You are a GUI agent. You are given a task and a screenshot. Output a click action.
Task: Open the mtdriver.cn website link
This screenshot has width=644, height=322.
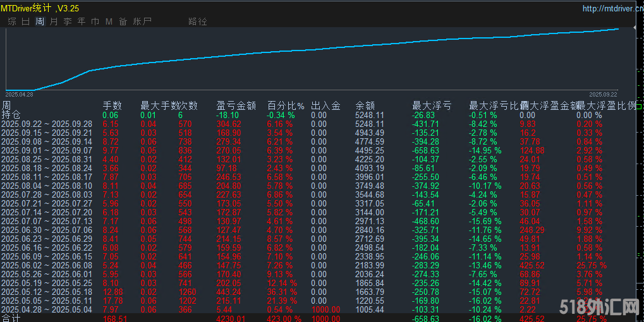pos(611,8)
